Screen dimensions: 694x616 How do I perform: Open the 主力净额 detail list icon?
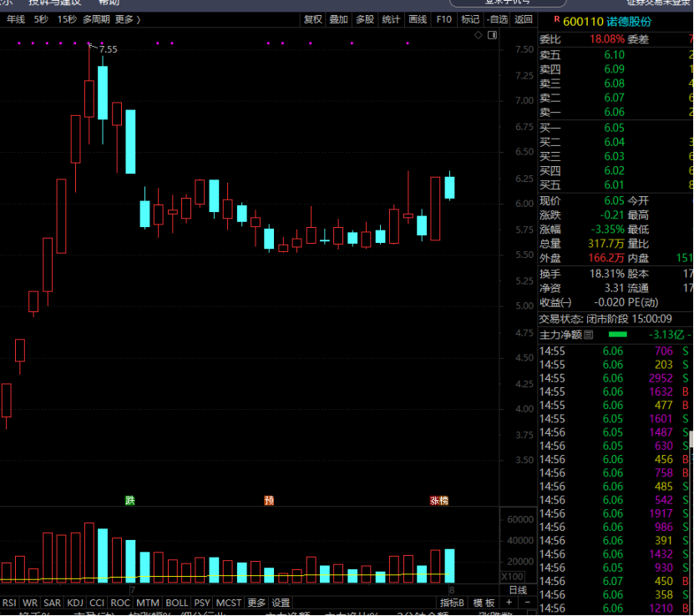click(588, 335)
